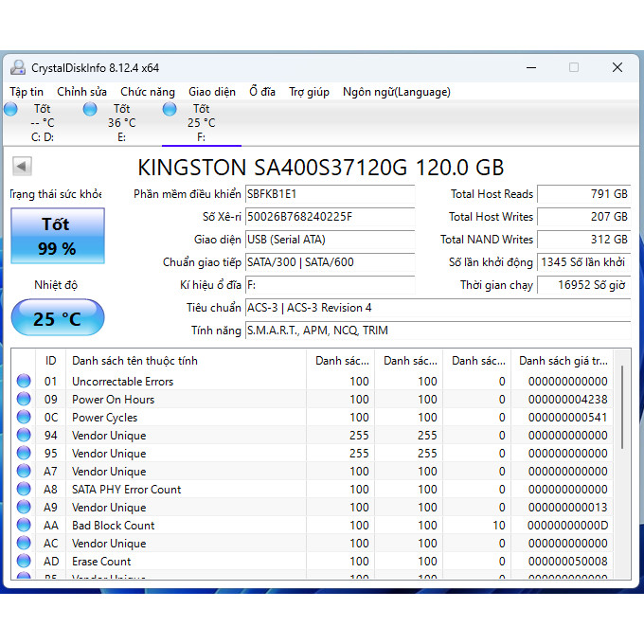Click the transfer mode field SATA/300 | SATA/600
644x644 pixels.
pyautogui.click(x=331, y=262)
